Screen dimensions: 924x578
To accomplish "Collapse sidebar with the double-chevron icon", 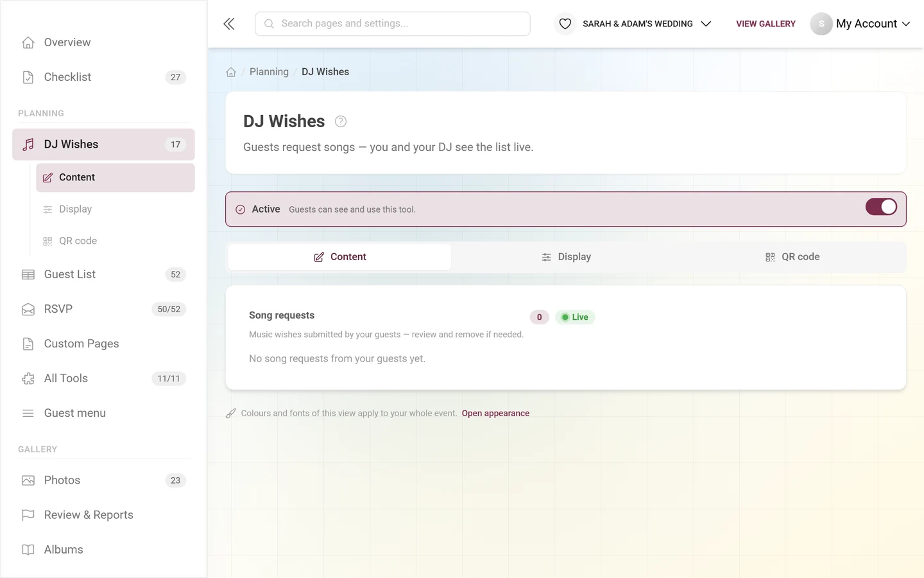I will pos(229,24).
